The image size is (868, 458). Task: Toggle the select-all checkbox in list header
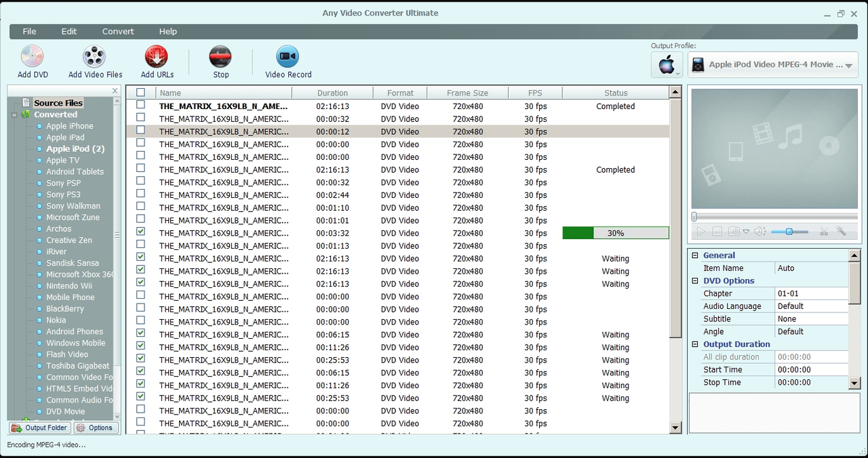(x=140, y=93)
